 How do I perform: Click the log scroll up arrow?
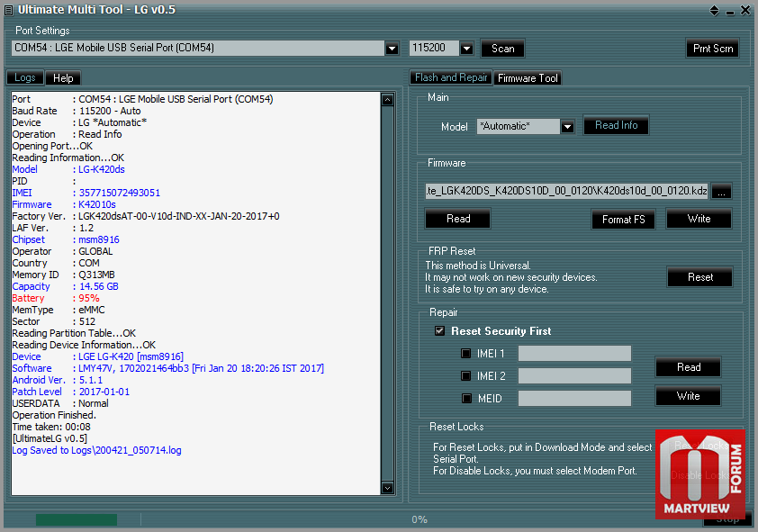tap(387, 100)
